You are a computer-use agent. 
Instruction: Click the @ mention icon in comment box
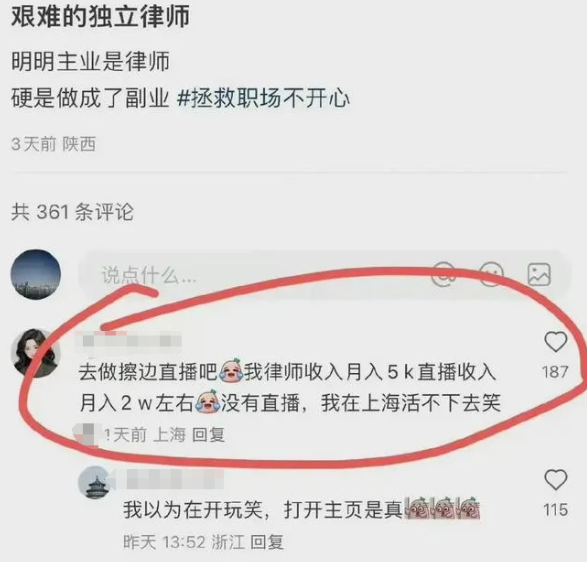(444, 274)
